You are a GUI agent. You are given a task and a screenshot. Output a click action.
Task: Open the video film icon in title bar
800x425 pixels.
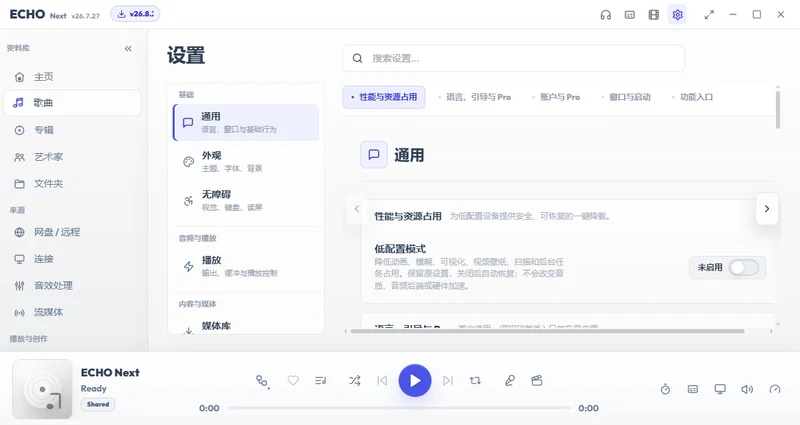click(654, 15)
